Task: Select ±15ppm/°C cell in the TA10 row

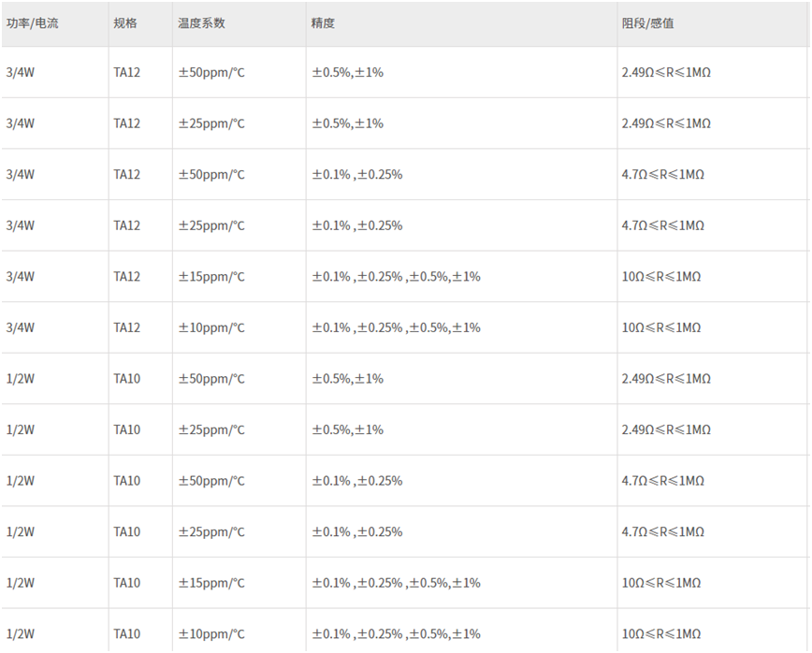Action: point(211,584)
